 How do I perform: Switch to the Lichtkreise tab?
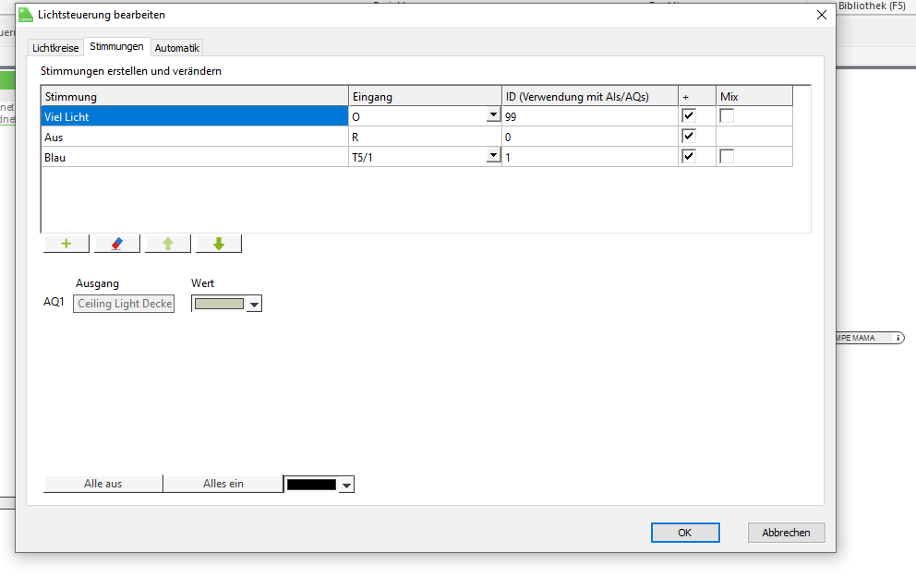tap(55, 48)
